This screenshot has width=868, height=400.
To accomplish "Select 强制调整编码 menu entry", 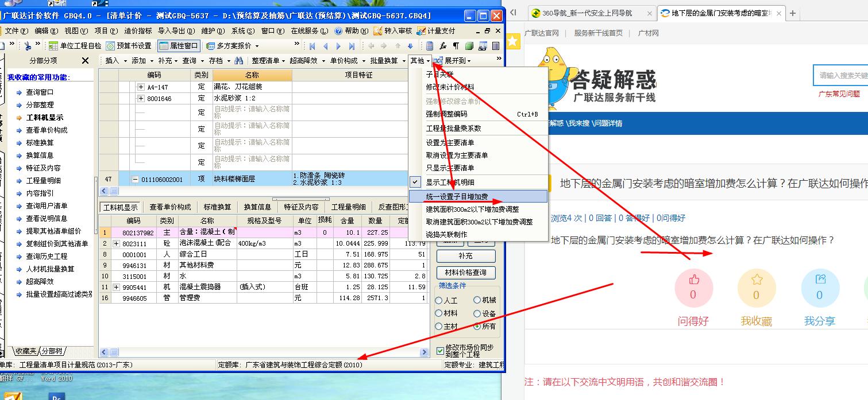I will point(478,114).
